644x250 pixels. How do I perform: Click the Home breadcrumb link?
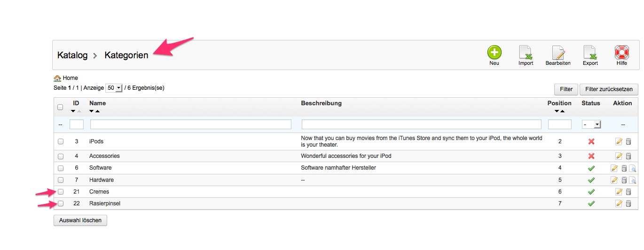(70, 78)
